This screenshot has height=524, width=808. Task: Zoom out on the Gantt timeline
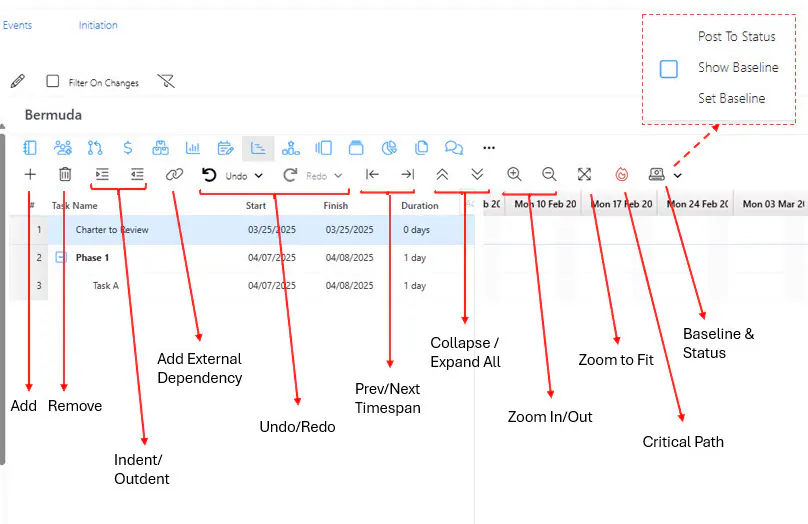549,174
